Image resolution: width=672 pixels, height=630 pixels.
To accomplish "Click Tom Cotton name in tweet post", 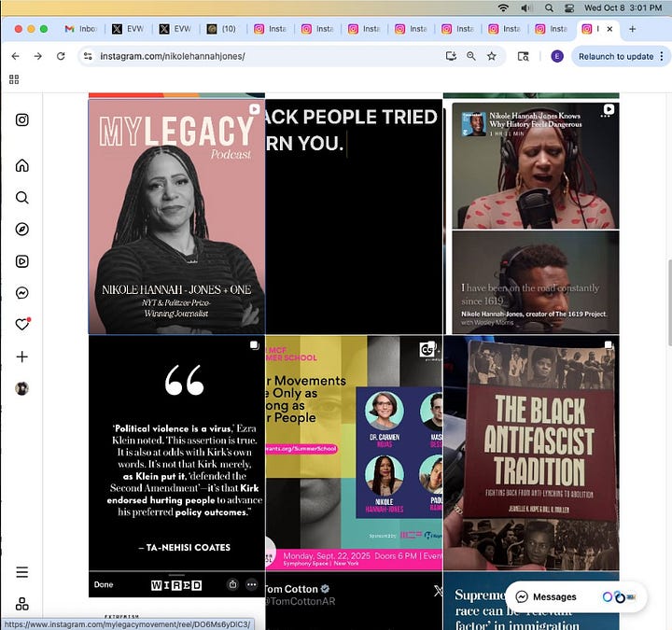I will [x=291, y=589].
